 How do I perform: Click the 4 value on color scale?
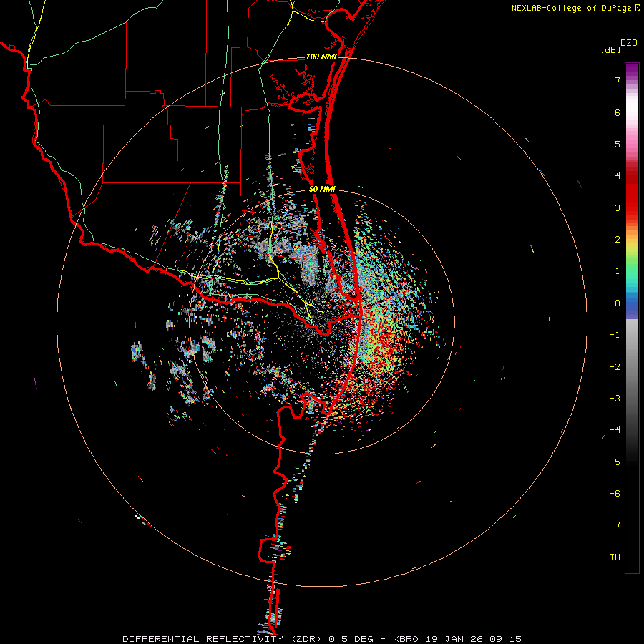click(618, 176)
